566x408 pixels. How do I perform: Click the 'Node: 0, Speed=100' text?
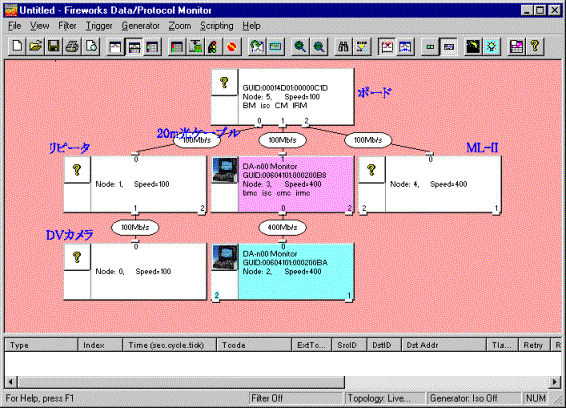pos(133,272)
